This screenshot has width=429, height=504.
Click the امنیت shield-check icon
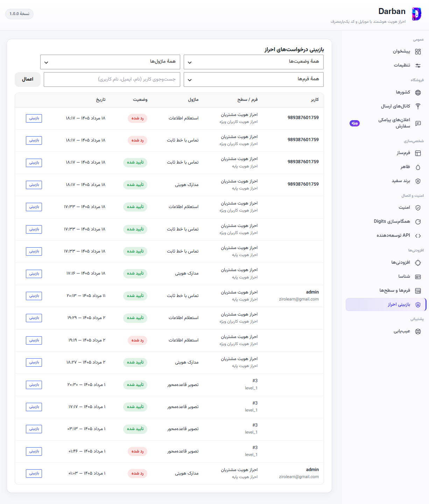[x=418, y=208]
